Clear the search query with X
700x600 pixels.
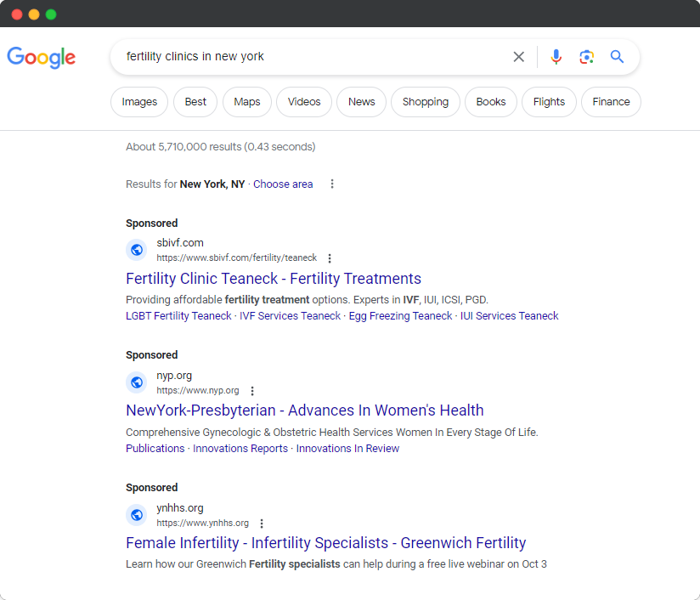(518, 57)
